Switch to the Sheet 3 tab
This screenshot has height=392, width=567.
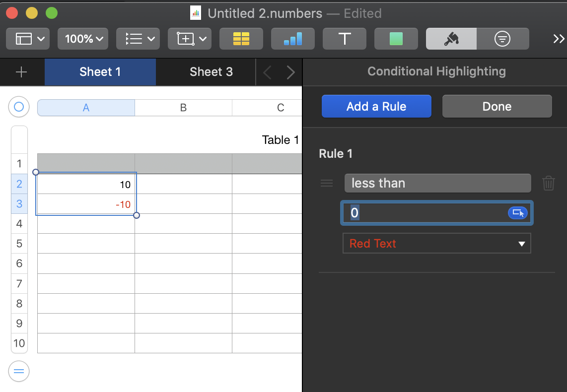click(211, 72)
